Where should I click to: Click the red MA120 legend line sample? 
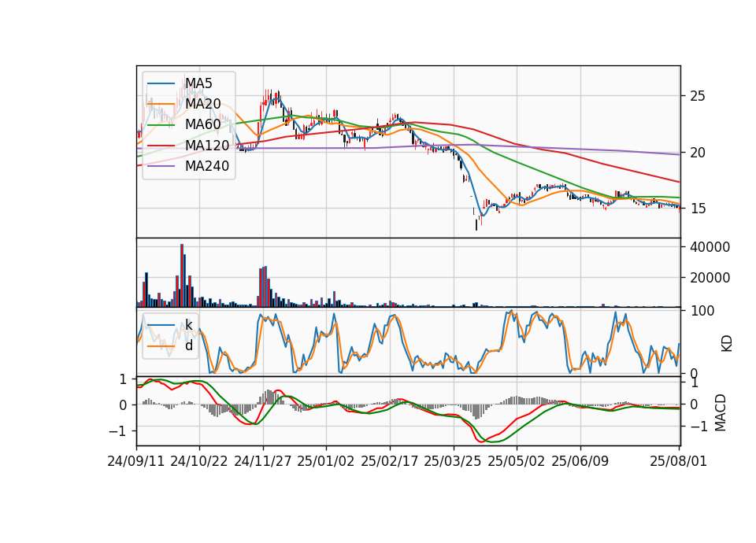click(161, 146)
